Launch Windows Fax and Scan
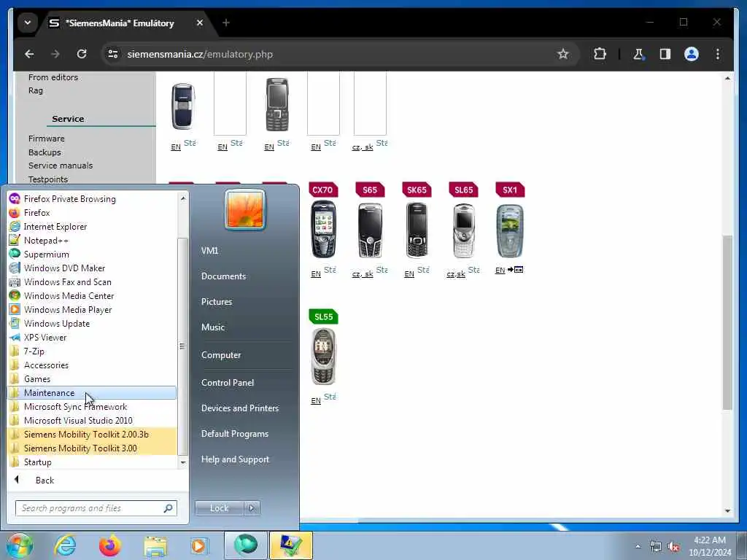747x560 pixels. pyautogui.click(x=93, y=282)
